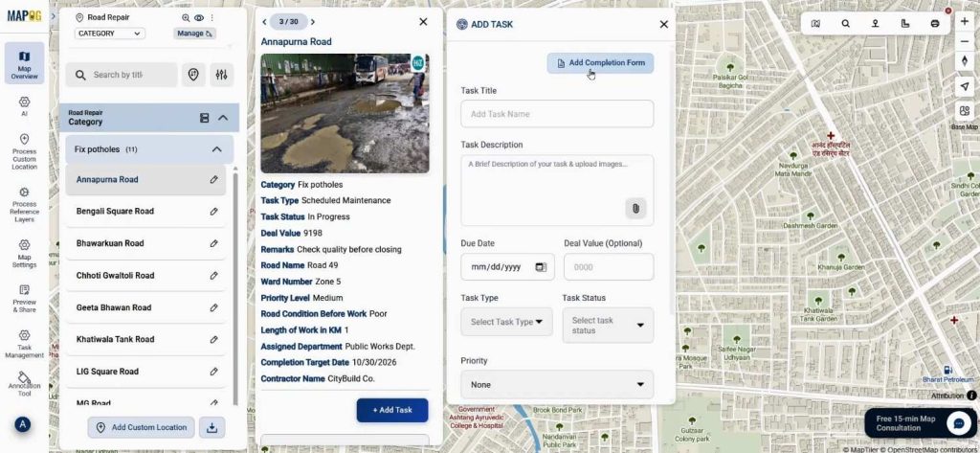Click the edit pencil for Bengali Square Road
The height and width of the screenshot is (453, 980).
click(x=214, y=212)
